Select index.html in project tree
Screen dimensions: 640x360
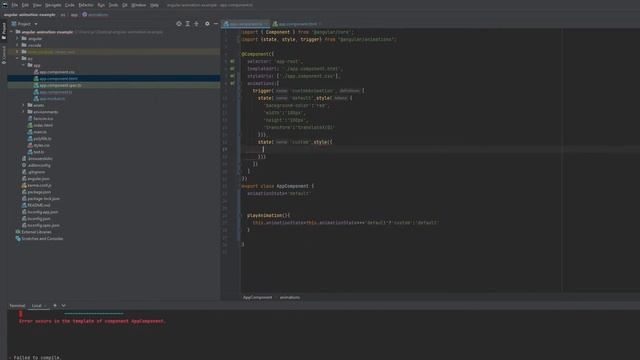point(43,125)
